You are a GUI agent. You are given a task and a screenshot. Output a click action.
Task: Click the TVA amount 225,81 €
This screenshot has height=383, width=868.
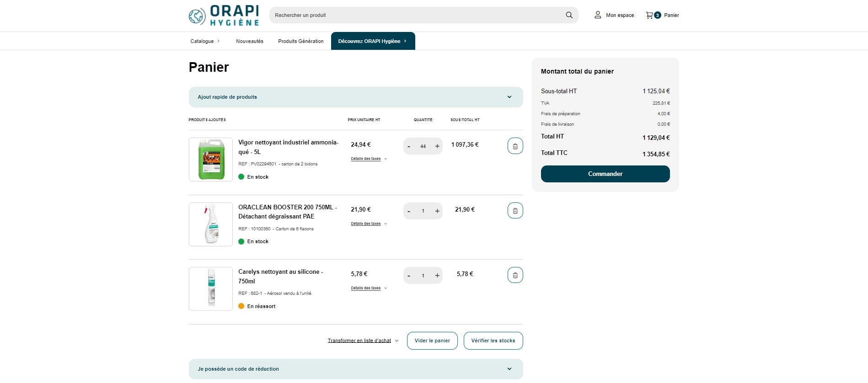click(x=661, y=103)
